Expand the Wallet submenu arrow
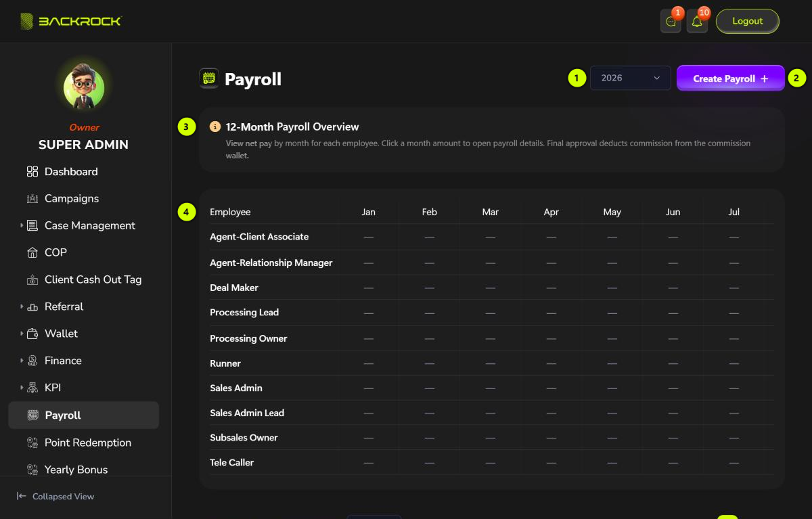812x519 pixels. [22, 334]
